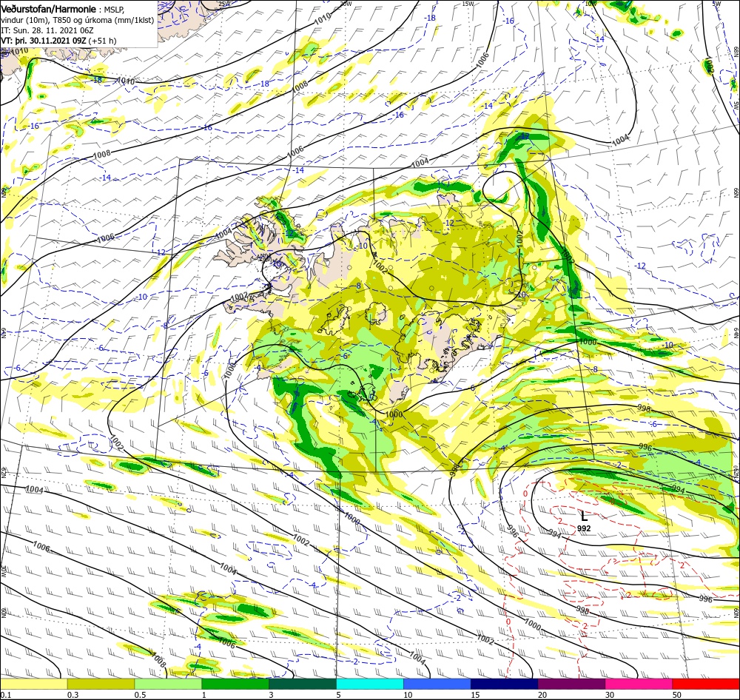This screenshot has height=700, width=740.
Task: Click the 25W longitude label
Action: (224, 4)
